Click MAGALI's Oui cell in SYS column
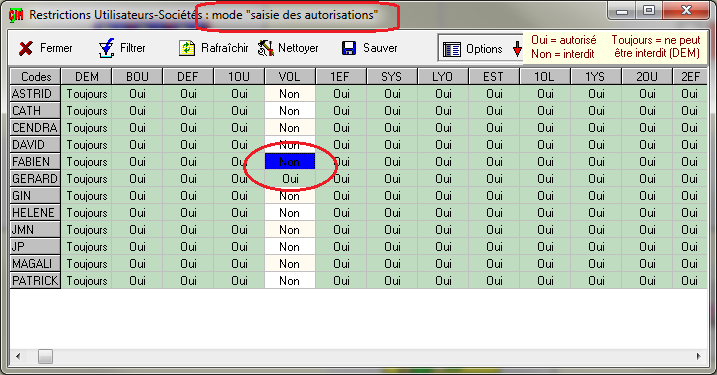This screenshot has width=717, height=375. click(392, 263)
